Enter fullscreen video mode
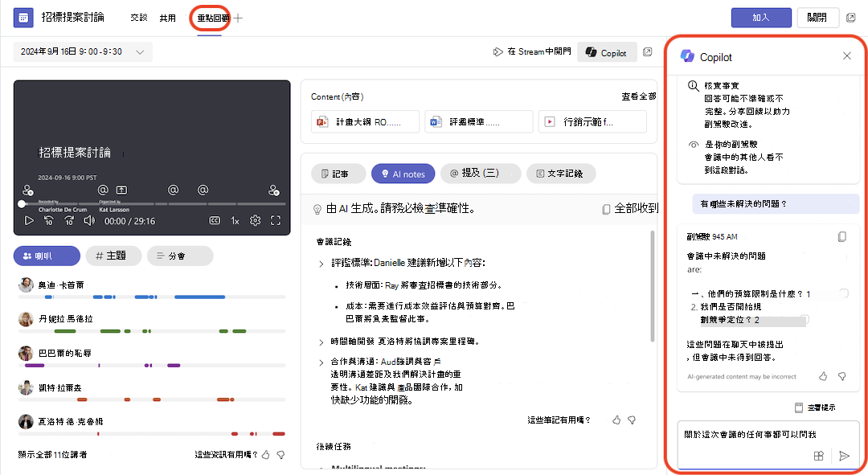868x475 pixels. (x=276, y=221)
